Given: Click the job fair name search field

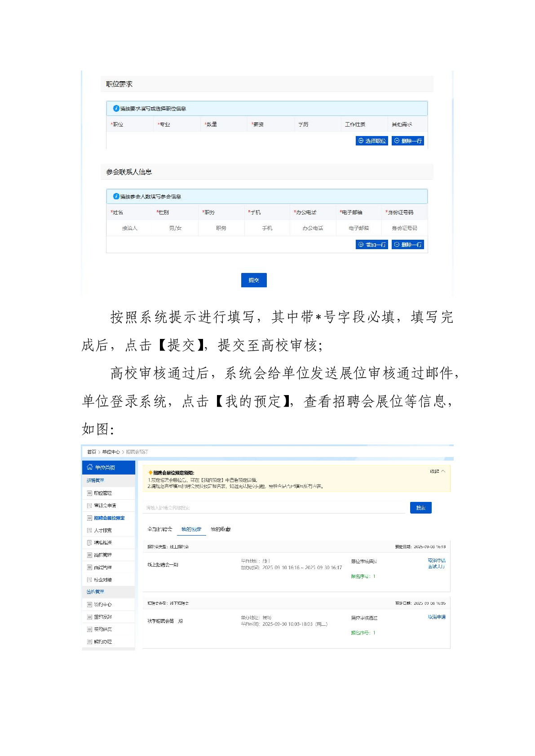Looking at the screenshot, I should [274, 508].
